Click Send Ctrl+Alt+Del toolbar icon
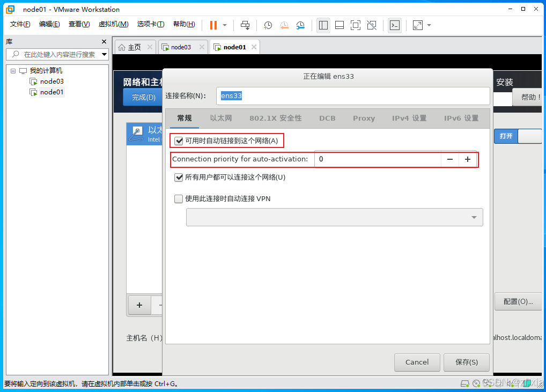The height and width of the screenshot is (392, 546). (x=245, y=25)
